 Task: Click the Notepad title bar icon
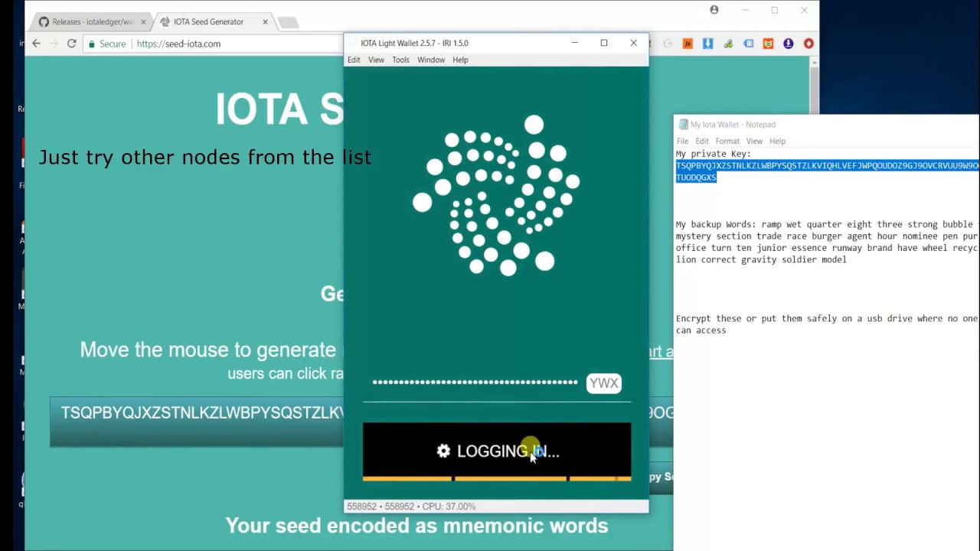tap(683, 125)
